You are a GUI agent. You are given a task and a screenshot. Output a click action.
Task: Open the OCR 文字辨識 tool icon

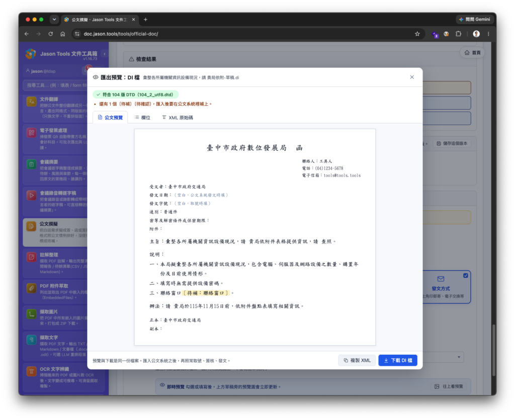pos(32,371)
